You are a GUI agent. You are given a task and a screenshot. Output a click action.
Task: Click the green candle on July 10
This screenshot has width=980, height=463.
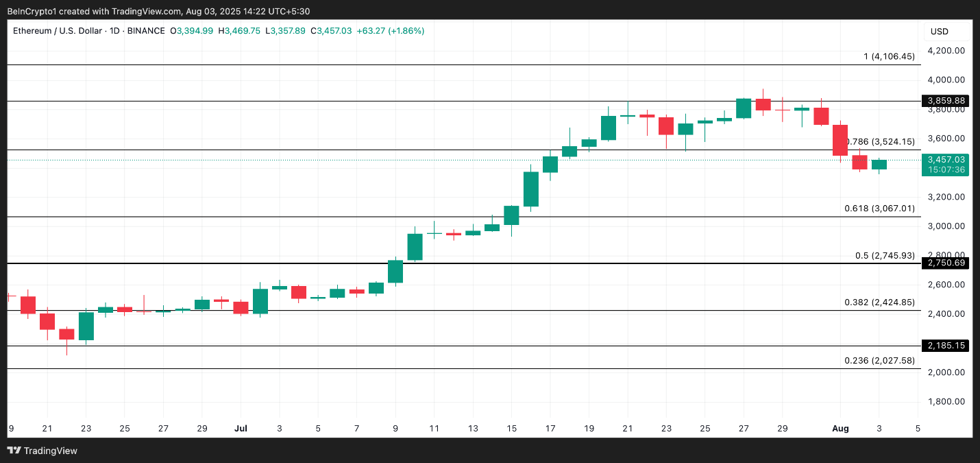point(415,247)
